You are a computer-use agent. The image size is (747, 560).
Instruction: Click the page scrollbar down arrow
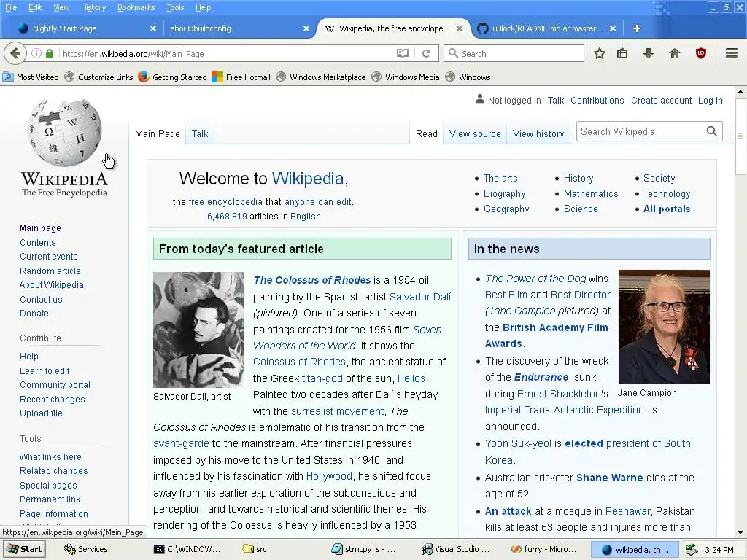point(740,532)
